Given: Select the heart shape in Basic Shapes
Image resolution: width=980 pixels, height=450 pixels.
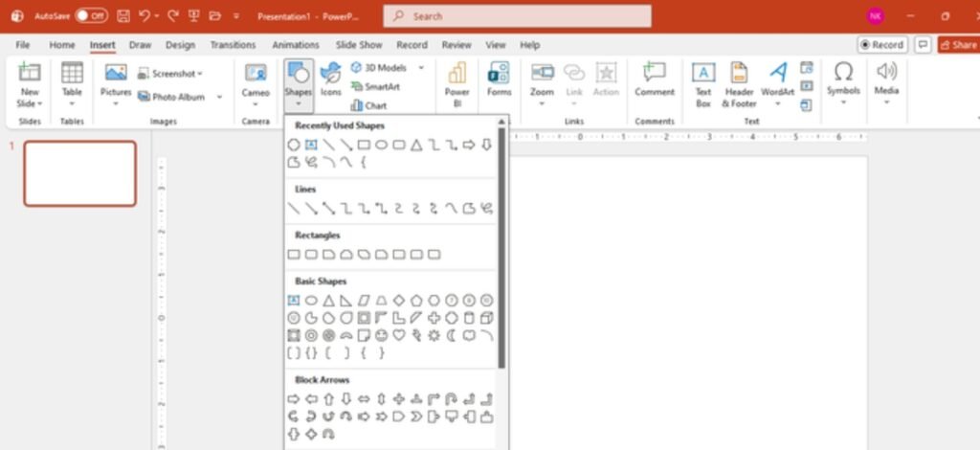Looking at the screenshot, I should tap(399, 336).
